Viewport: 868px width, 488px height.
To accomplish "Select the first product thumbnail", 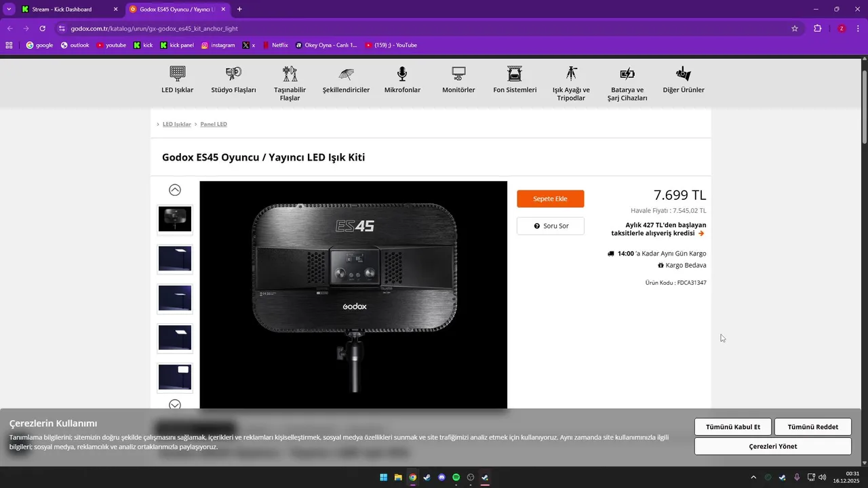I will tap(175, 219).
